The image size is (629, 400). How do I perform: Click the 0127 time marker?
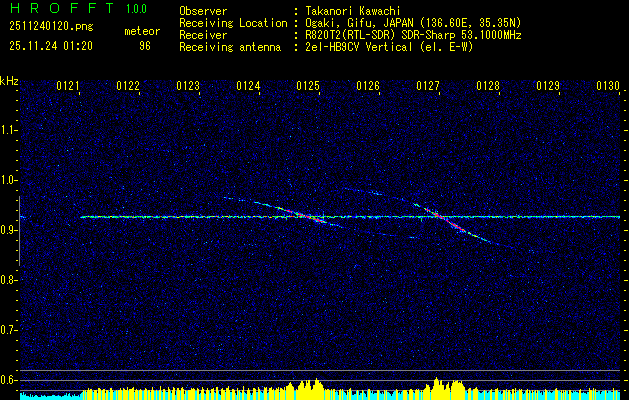click(x=428, y=86)
